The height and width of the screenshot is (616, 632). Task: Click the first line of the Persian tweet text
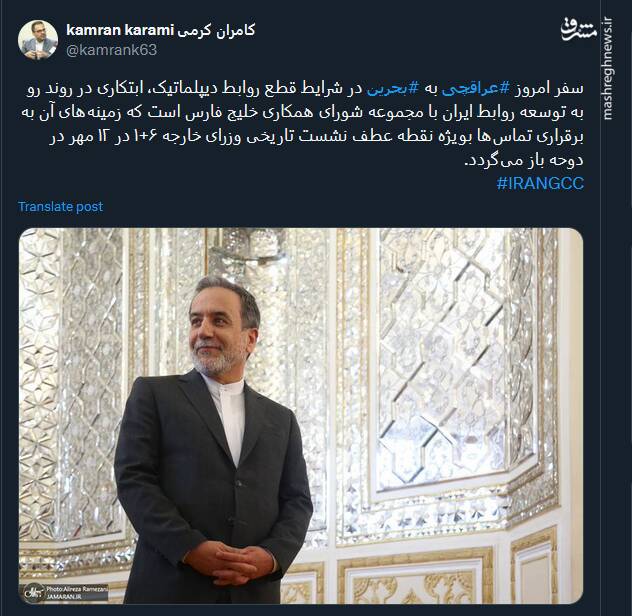pyautogui.click(x=305, y=89)
